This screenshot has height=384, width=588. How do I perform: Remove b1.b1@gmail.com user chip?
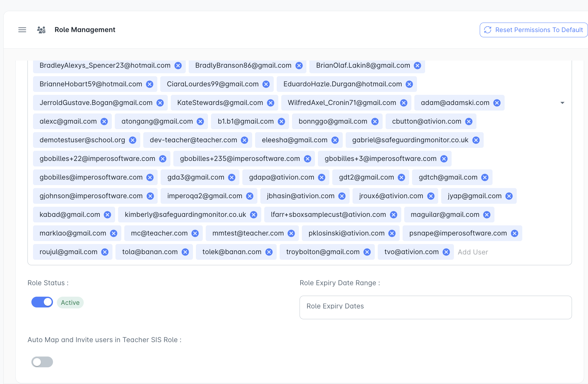(282, 122)
